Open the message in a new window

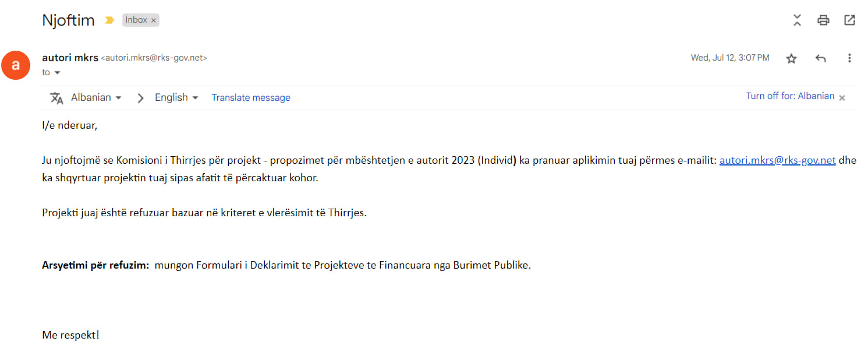click(x=850, y=20)
